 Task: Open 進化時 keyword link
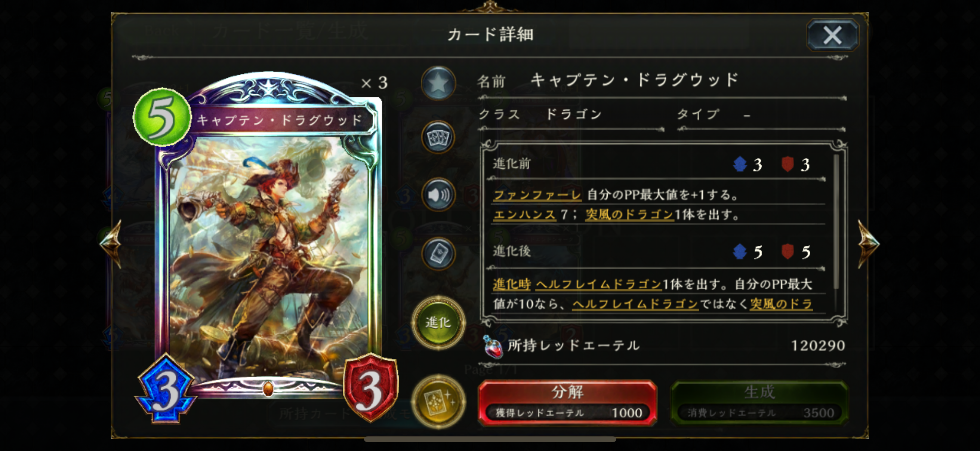512,284
